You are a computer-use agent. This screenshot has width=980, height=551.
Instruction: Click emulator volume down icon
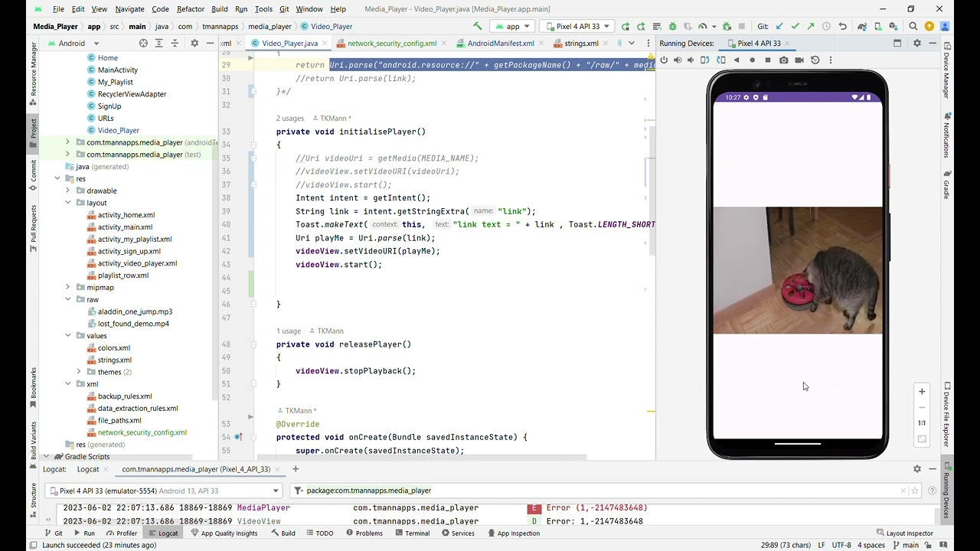coord(691,60)
